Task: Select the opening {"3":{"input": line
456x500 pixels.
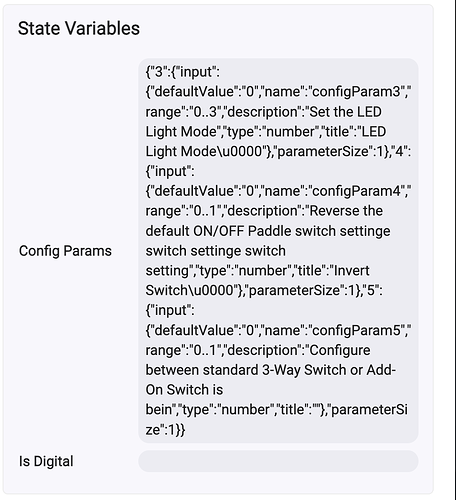Action: (x=183, y=72)
